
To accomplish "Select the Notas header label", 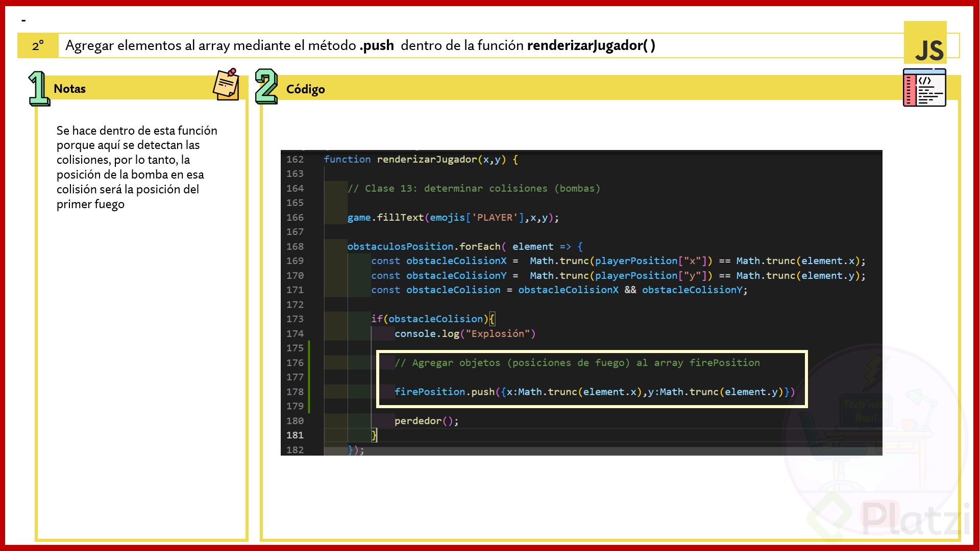I will click(x=69, y=89).
